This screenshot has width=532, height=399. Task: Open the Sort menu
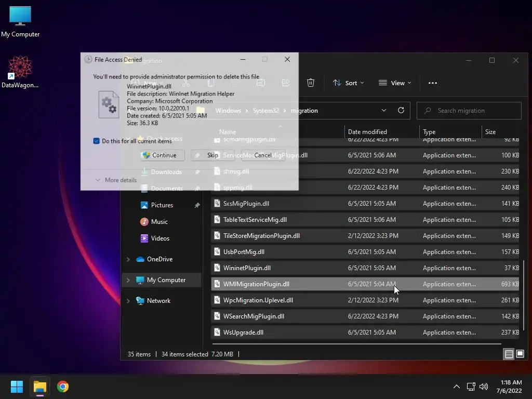[349, 83]
